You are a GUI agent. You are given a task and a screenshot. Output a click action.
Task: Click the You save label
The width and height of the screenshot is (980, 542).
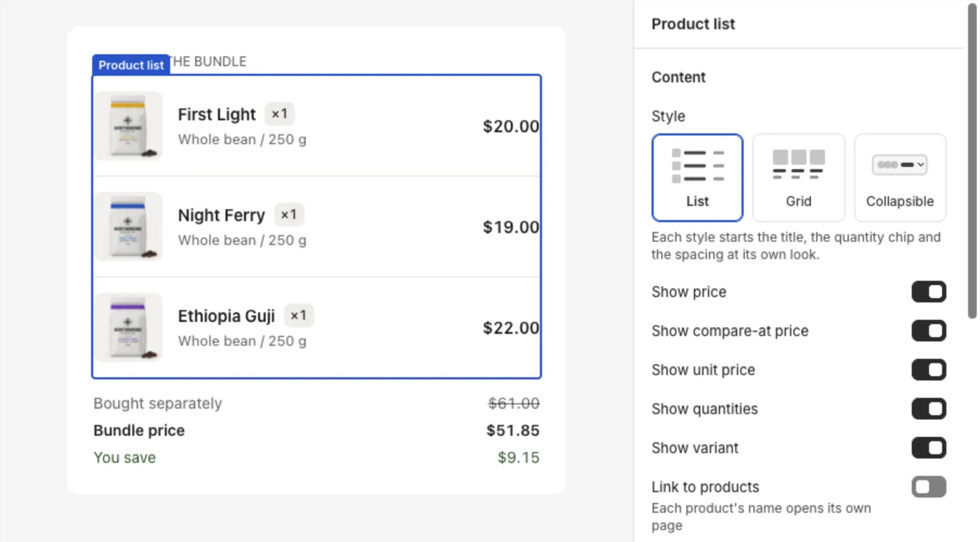coord(125,457)
